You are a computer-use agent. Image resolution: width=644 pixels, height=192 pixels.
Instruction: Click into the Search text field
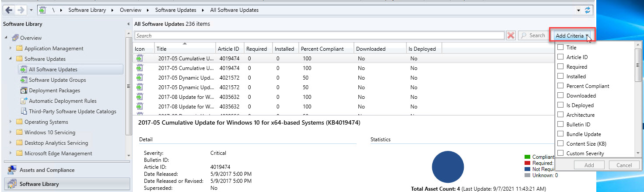[319, 36]
